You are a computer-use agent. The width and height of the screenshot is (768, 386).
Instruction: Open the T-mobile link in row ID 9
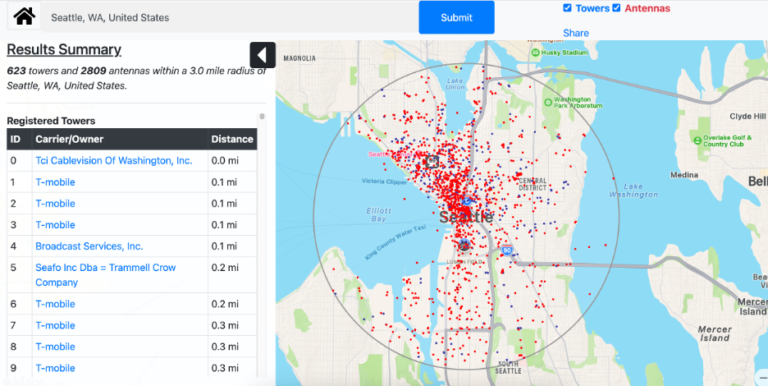[55, 368]
